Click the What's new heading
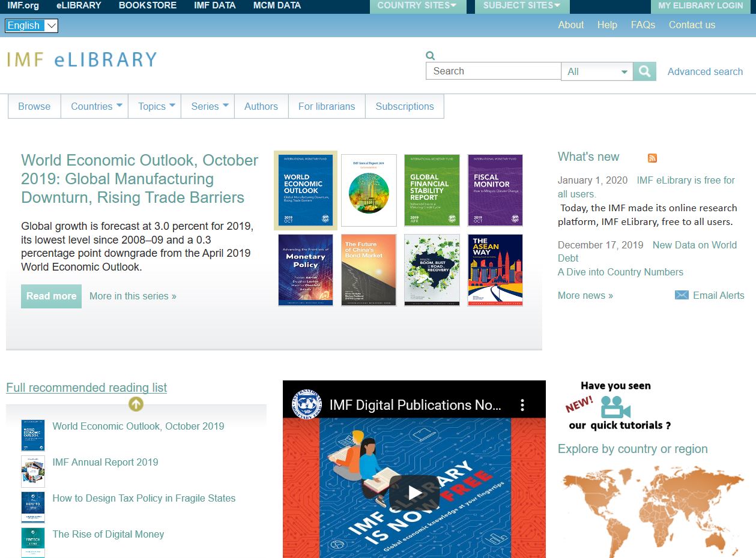 588,157
